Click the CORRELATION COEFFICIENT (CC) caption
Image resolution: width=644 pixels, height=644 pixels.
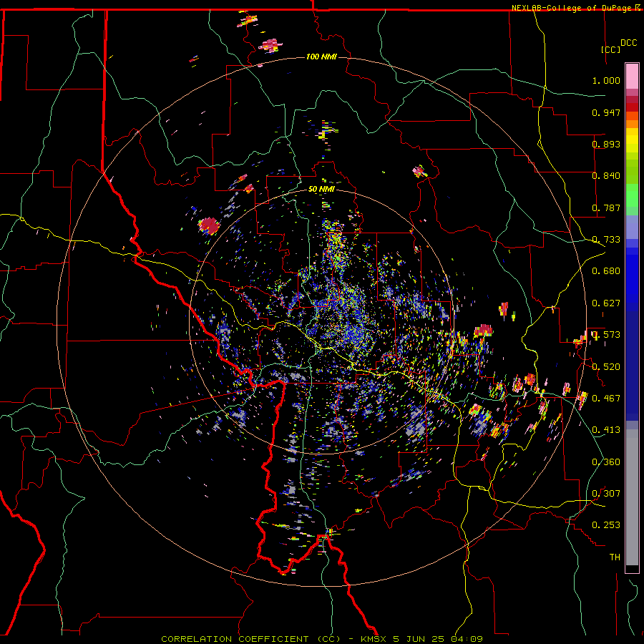[250, 639]
